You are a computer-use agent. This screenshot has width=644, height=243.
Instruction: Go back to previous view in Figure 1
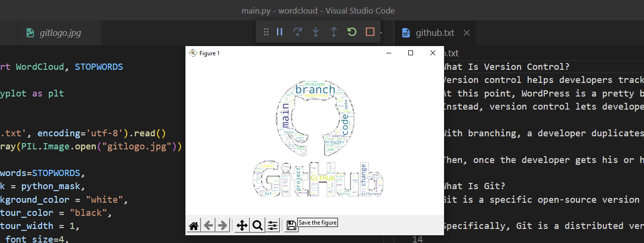click(208, 225)
